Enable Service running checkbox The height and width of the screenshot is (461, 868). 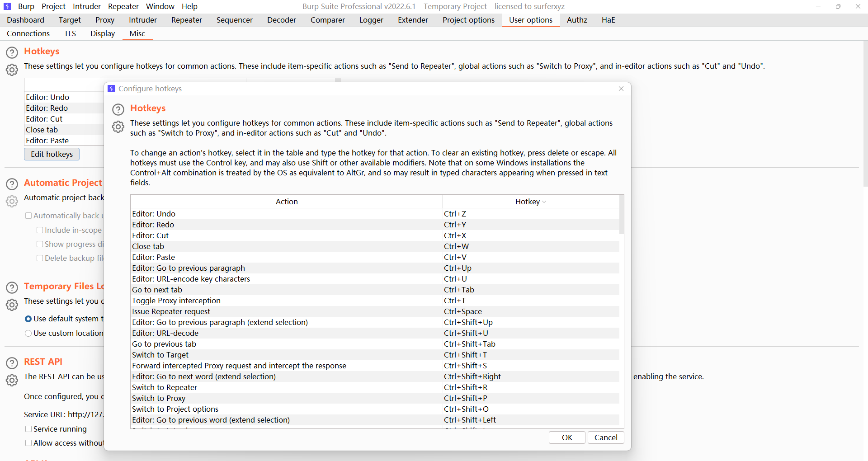pyautogui.click(x=28, y=429)
